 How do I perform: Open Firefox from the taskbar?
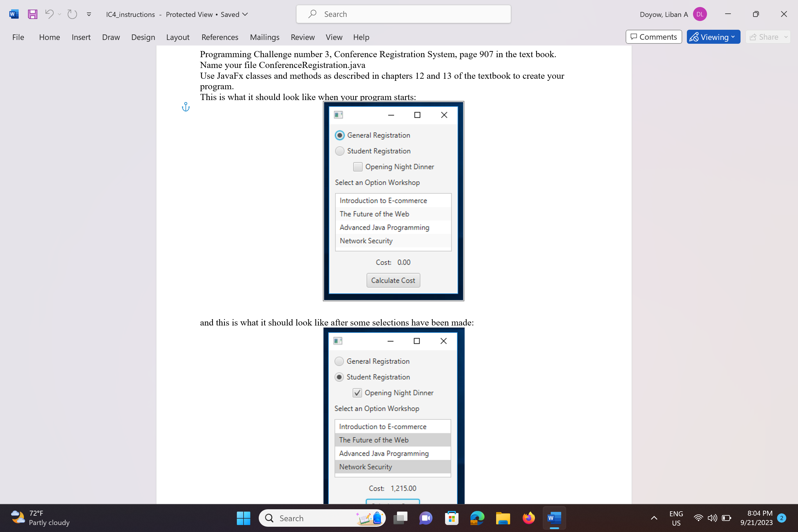(x=528, y=518)
